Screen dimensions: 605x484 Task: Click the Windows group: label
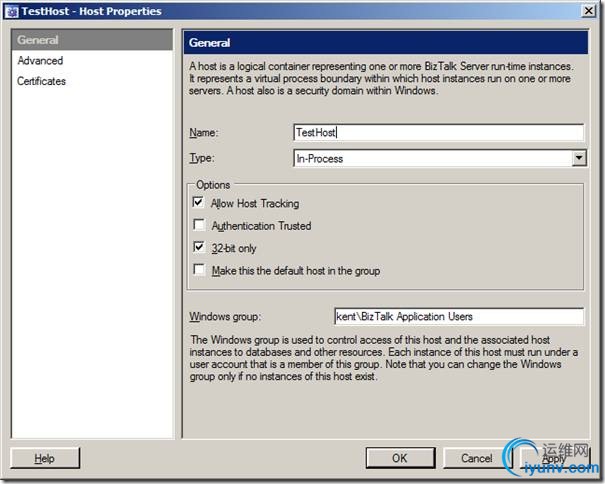(x=225, y=317)
